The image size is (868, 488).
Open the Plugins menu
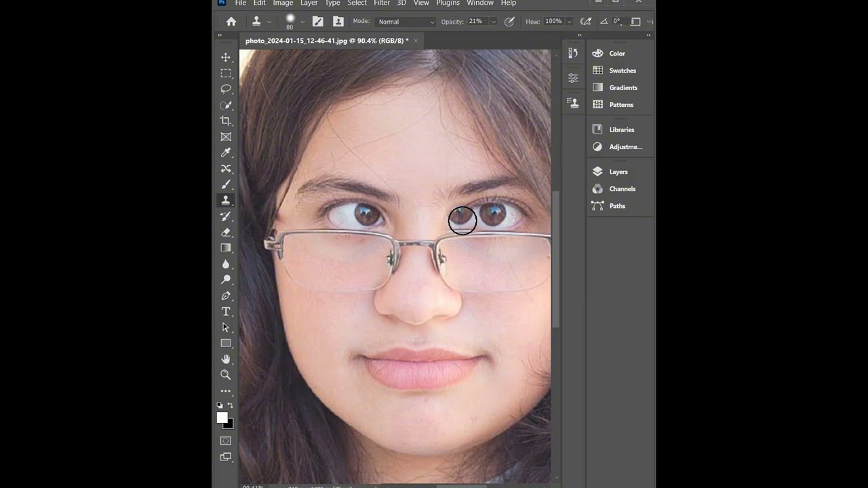(x=448, y=3)
